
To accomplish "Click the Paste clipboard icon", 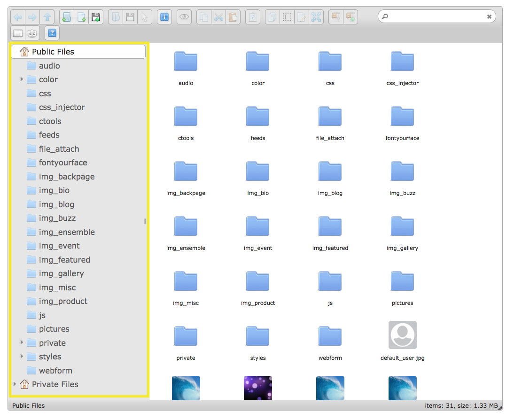I will 233,17.
